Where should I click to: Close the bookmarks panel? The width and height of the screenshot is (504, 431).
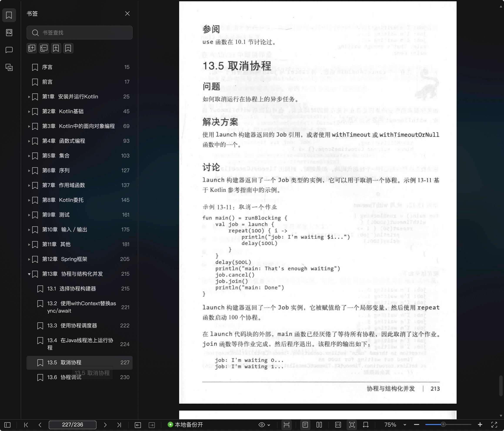tap(127, 14)
